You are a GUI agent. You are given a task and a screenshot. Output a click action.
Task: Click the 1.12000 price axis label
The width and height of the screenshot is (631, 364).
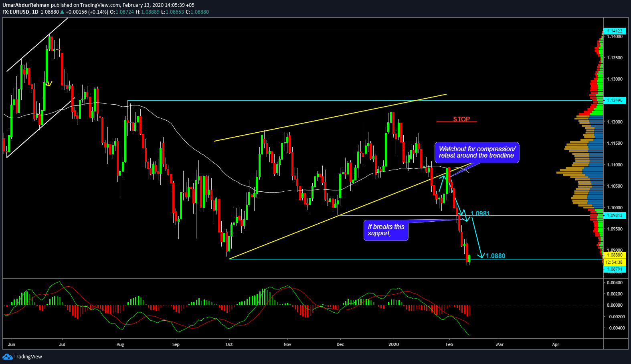coord(615,122)
